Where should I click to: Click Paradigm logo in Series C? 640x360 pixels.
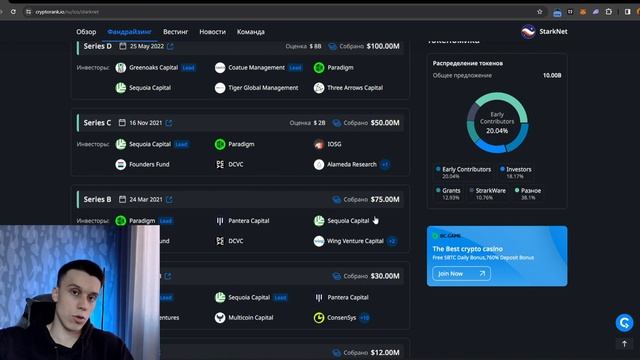[220, 144]
